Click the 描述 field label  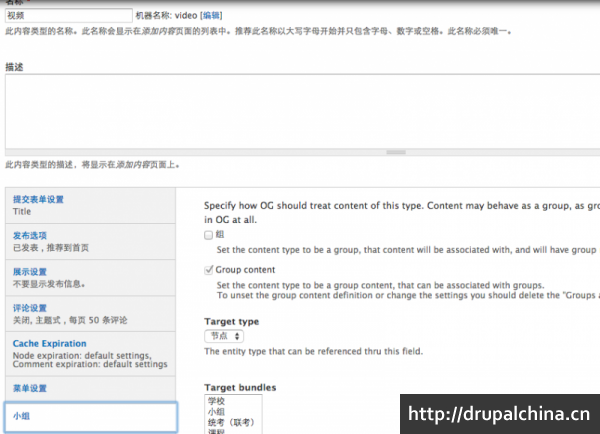point(14,67)
